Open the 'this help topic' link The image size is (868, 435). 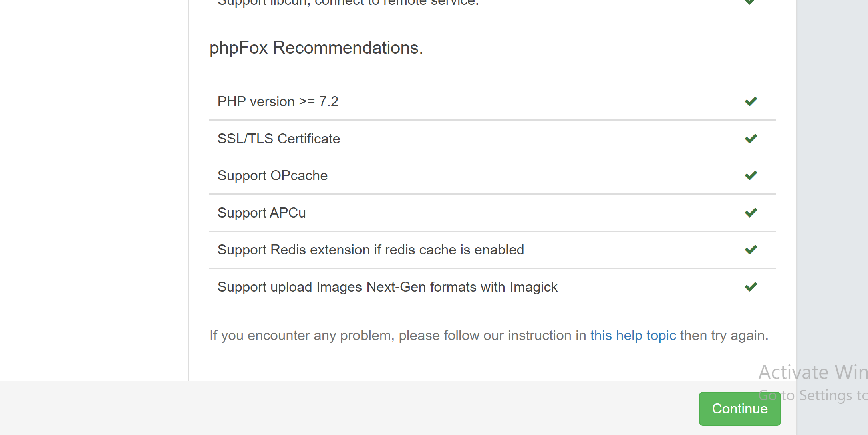[x=633, y=335]
